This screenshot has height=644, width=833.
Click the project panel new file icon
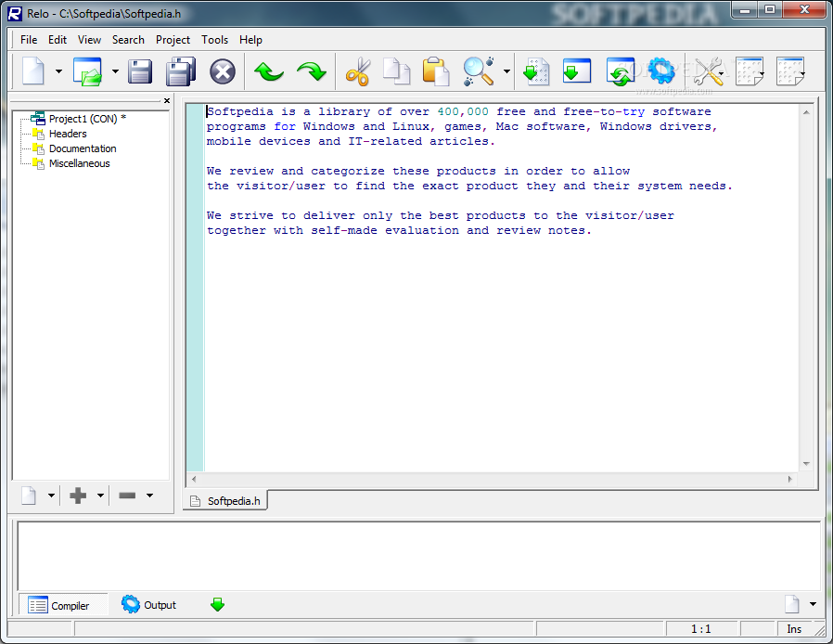coord(29,496)
